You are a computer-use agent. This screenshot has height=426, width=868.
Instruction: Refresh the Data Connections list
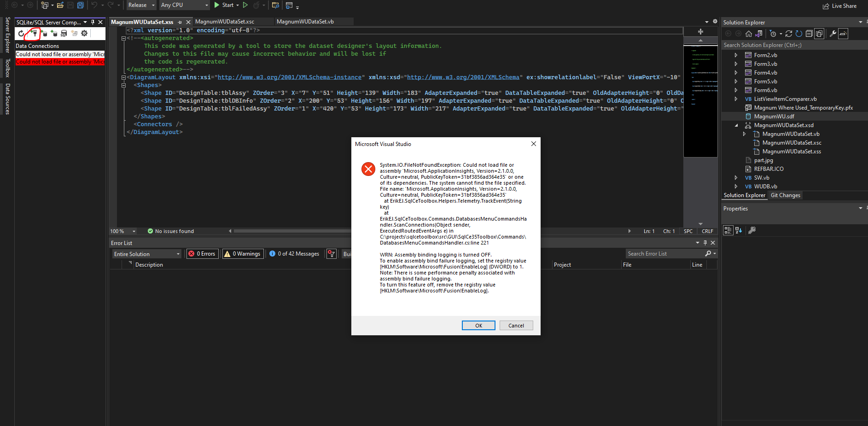tap(21, 33)
